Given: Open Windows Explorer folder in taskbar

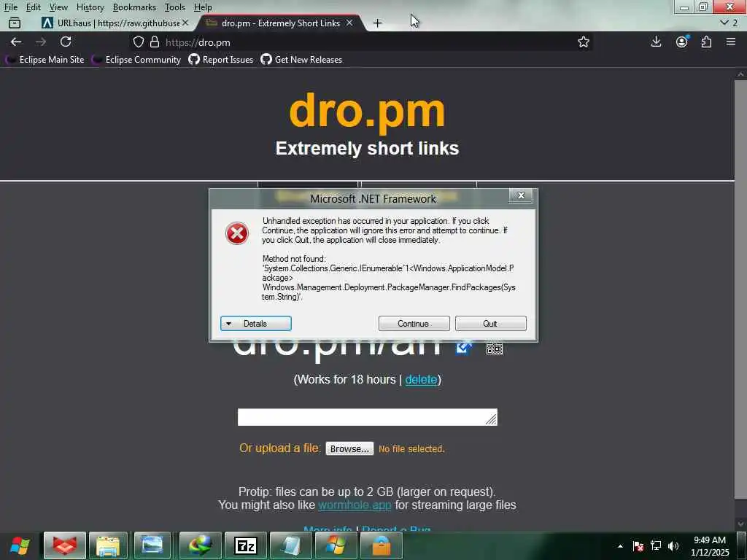Looking at the screenshot, I should tap(108, 545).
